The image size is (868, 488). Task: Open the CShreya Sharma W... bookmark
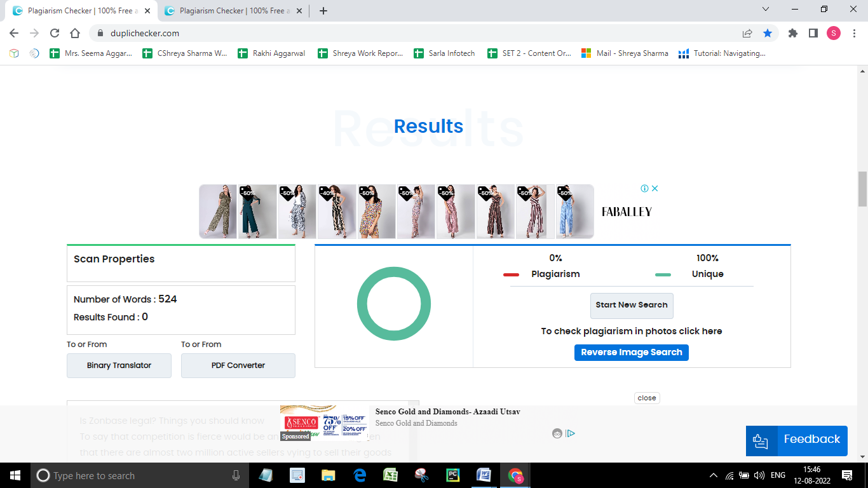(184, 53)
